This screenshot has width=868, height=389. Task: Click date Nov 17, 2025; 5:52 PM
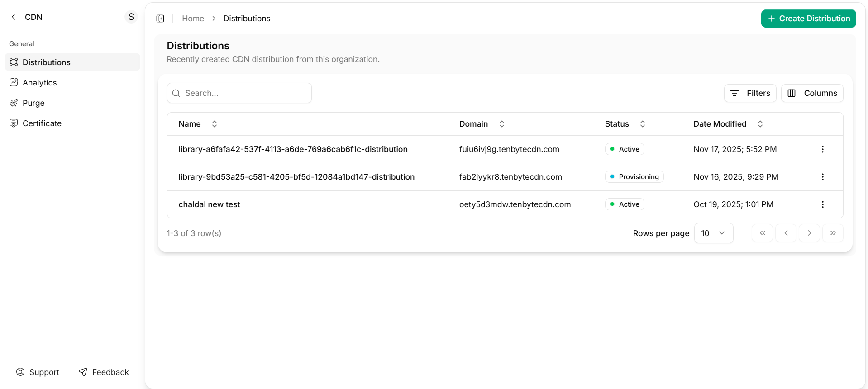point(735,149)
